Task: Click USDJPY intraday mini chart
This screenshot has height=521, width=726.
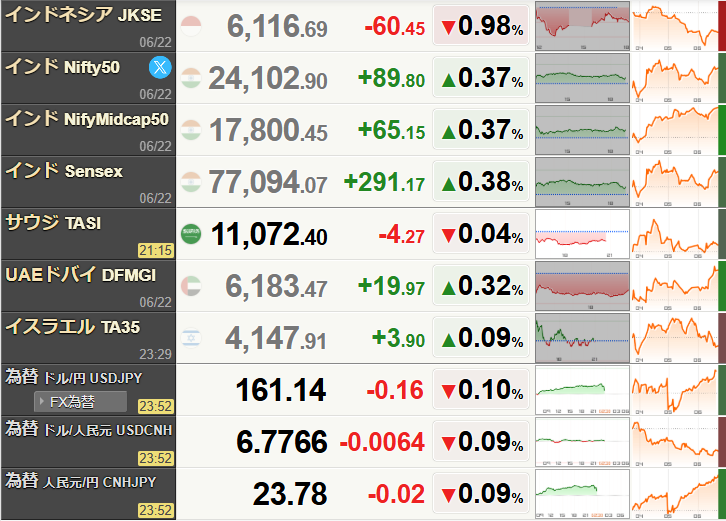Action: coord(582,390)
